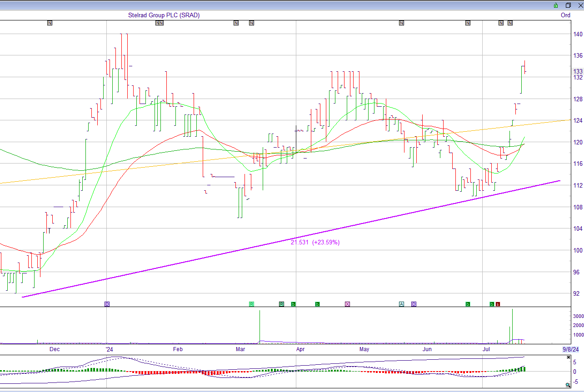Open the light green R results marker
The width and height of the screenshot is (584, 392).
pos(251,304)
